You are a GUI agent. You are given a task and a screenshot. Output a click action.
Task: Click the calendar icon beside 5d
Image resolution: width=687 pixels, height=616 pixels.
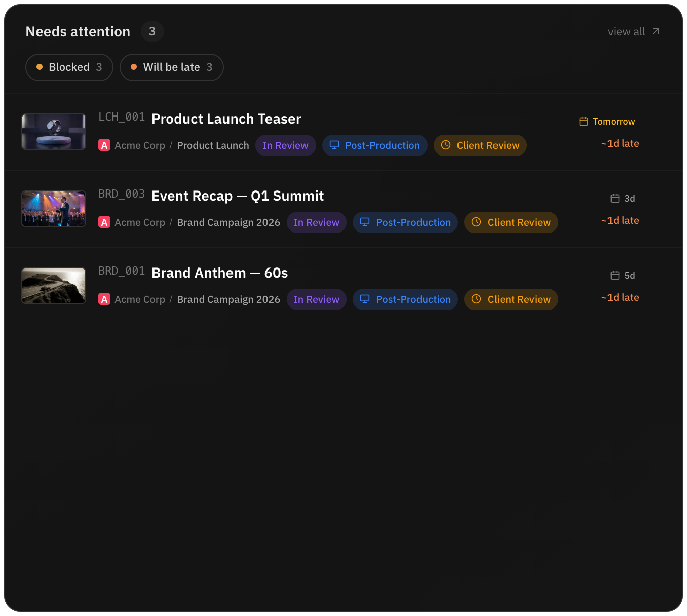[615, 276]
